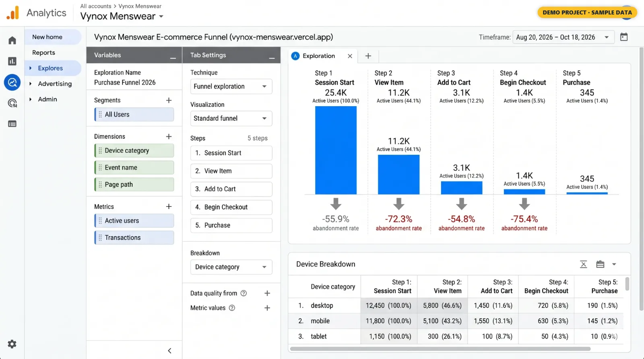This screenshot has width=644, height=359.
Task: Click the Data quality help icon
Action: coord(244,293)
